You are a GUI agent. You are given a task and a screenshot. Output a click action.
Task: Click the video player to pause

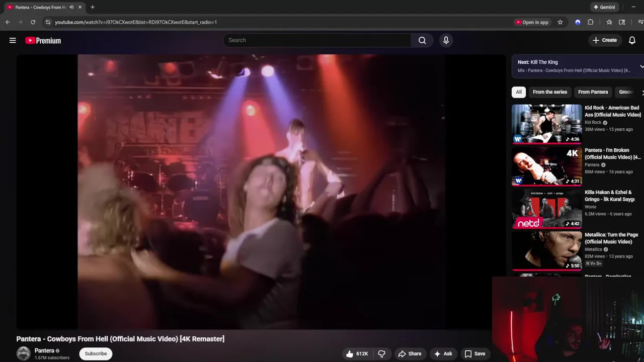(261, 192)
